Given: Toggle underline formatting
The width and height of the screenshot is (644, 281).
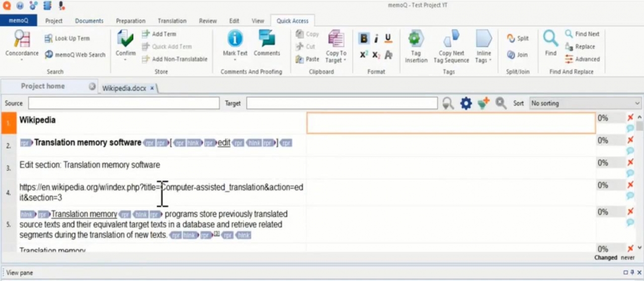Looking at the screenshot, I should [388, 39].
